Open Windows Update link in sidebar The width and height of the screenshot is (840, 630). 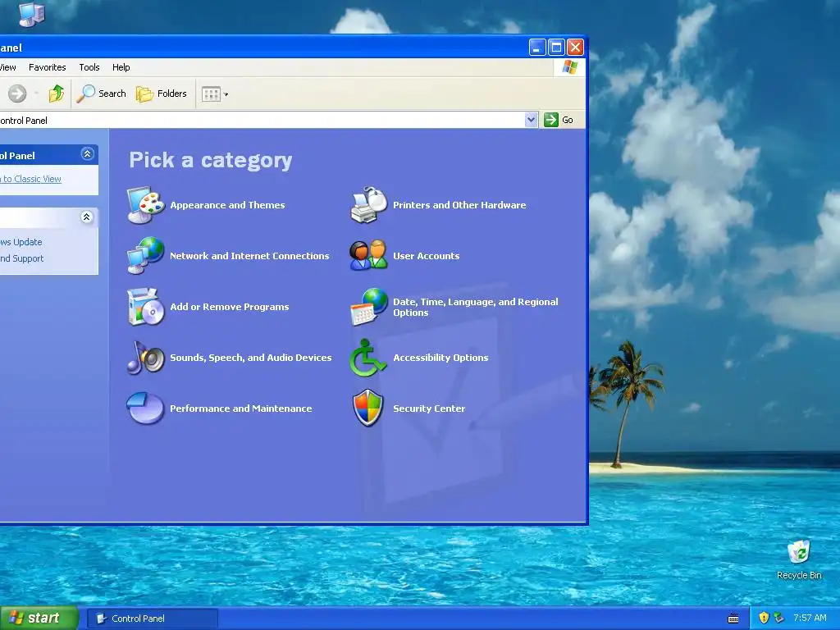(x=21, y=242)
